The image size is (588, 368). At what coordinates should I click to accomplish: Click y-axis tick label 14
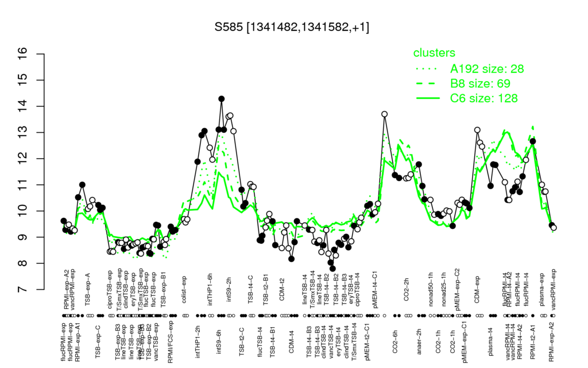tap(23, 106)
